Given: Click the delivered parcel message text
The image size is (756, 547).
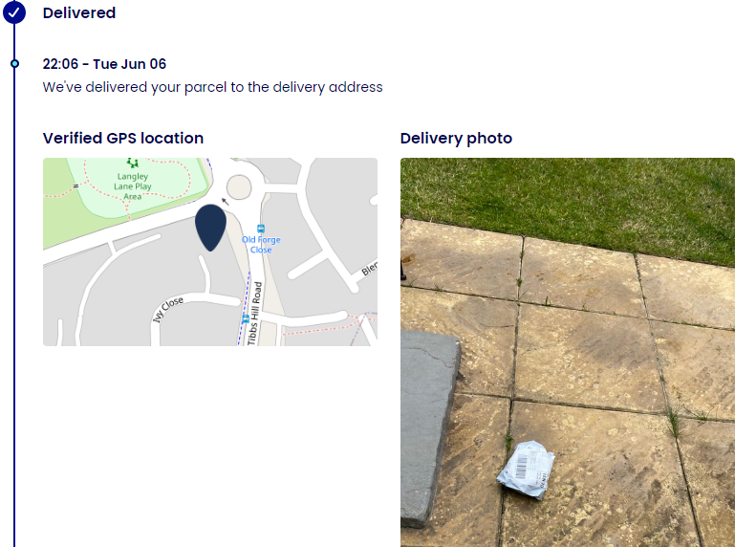Looking at the screenshot, I should [212, 87].
